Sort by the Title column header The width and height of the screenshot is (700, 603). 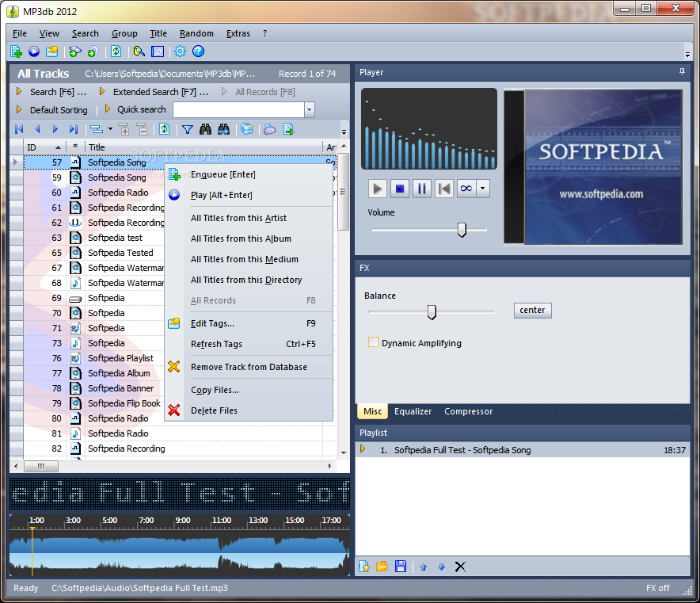click(204, 147)
